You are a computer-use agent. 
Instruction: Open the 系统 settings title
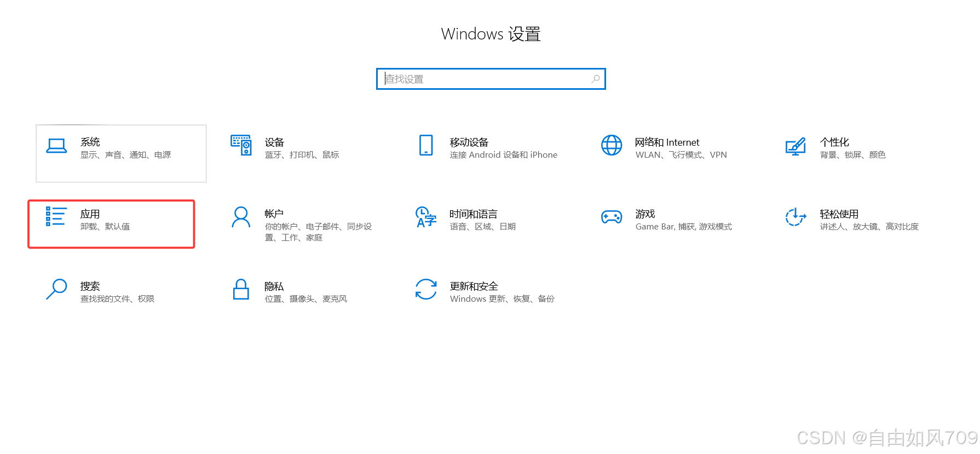coord(90,142)
